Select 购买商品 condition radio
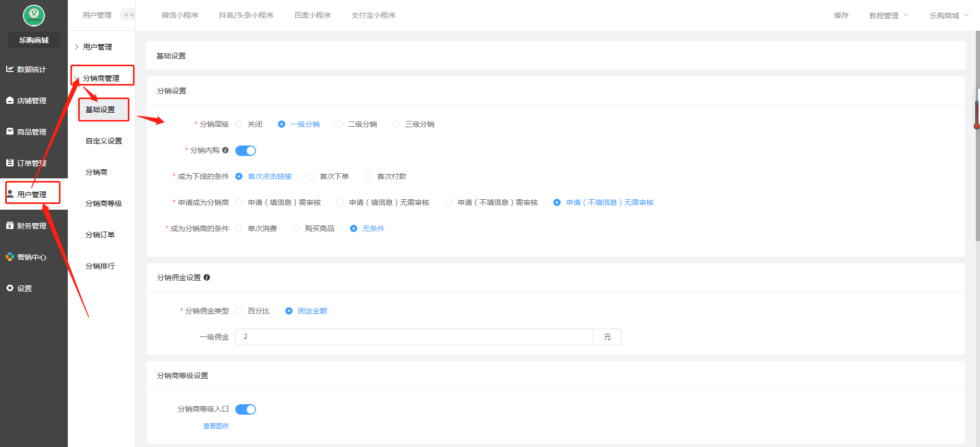 [x=313, y=228]
